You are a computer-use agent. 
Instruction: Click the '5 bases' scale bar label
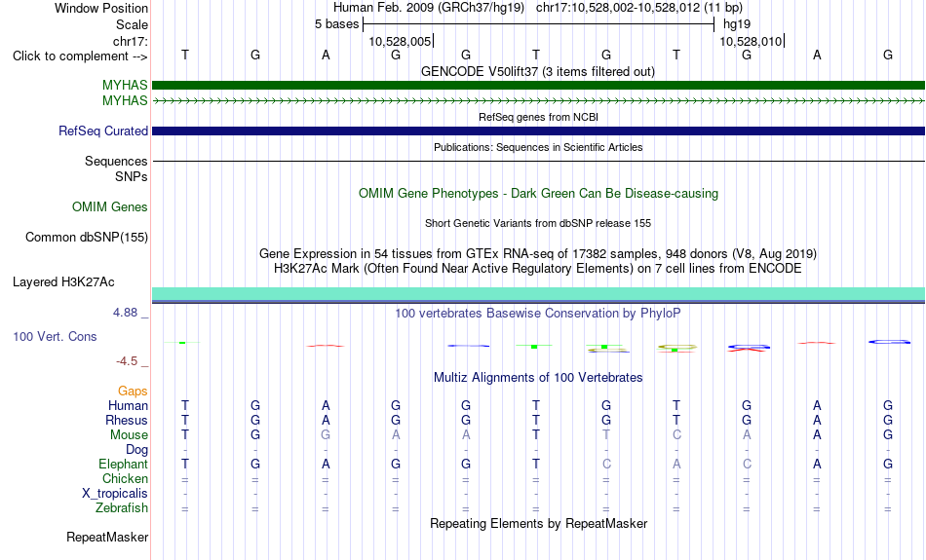point(336,24)
